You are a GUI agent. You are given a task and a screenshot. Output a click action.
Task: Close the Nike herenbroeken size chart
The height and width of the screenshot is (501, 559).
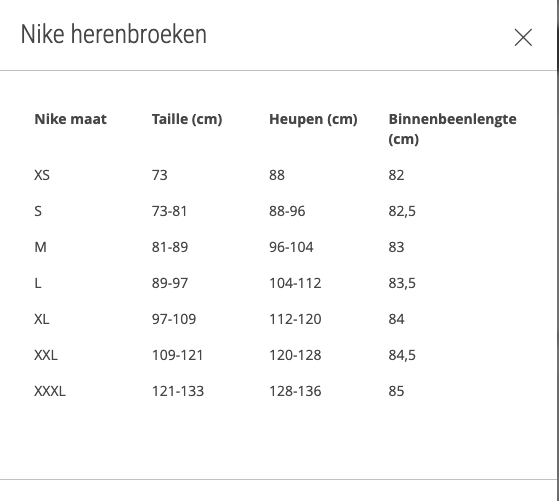click(x=523, y=37)
